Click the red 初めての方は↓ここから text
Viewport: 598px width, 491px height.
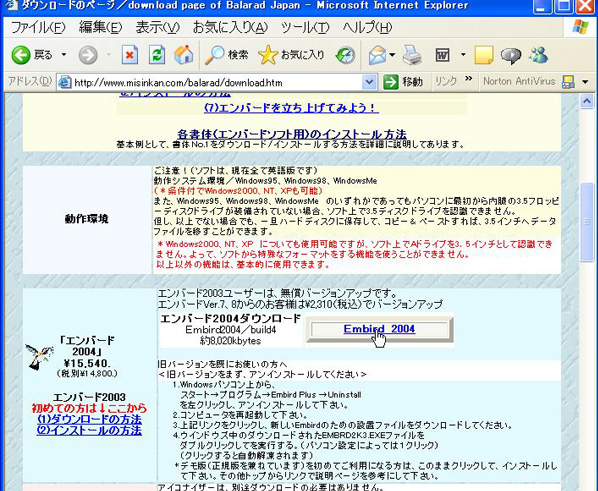coord(89,408)
